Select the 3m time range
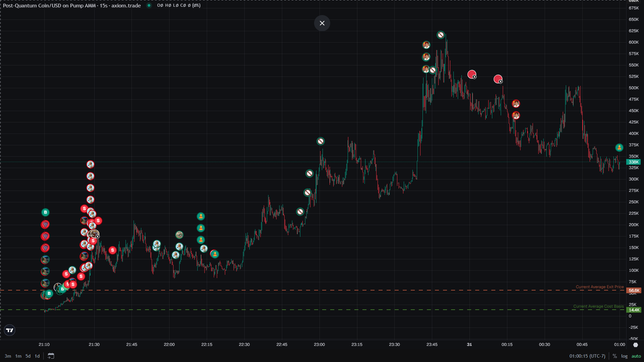 pos(8,356)
